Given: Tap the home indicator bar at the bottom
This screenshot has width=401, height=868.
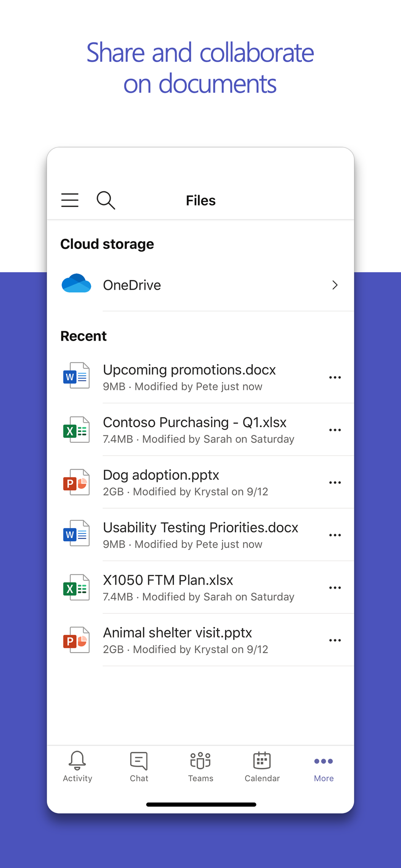Looking at the screenshot, I should (x=201, y=804).
